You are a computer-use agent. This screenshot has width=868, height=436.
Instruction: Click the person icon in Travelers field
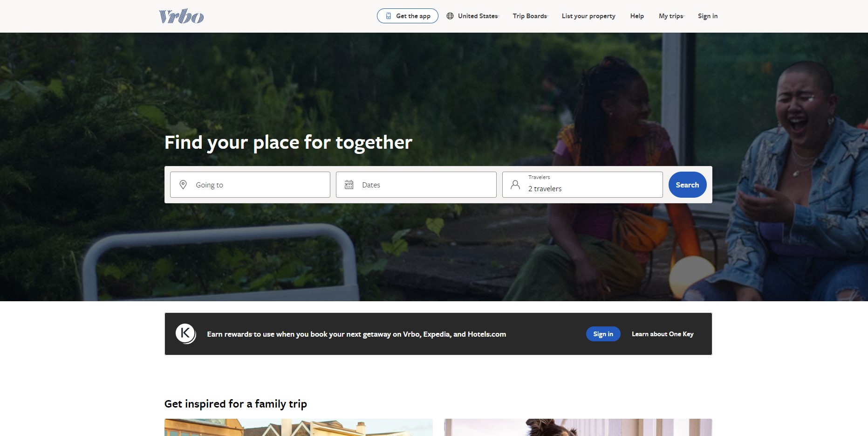[515, 185]
